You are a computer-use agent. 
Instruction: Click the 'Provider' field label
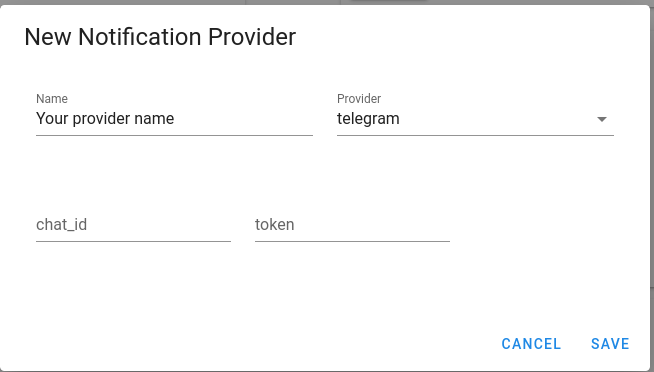point(359,99)
